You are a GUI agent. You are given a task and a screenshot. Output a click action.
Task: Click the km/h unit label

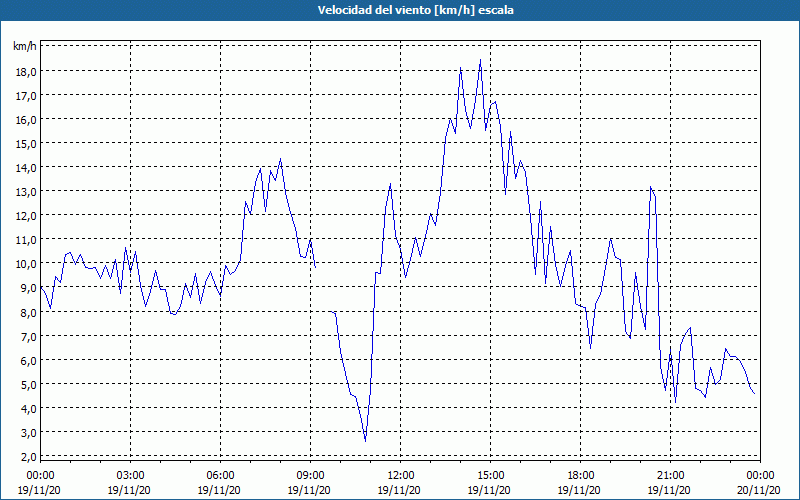click(x=25, y=47)
